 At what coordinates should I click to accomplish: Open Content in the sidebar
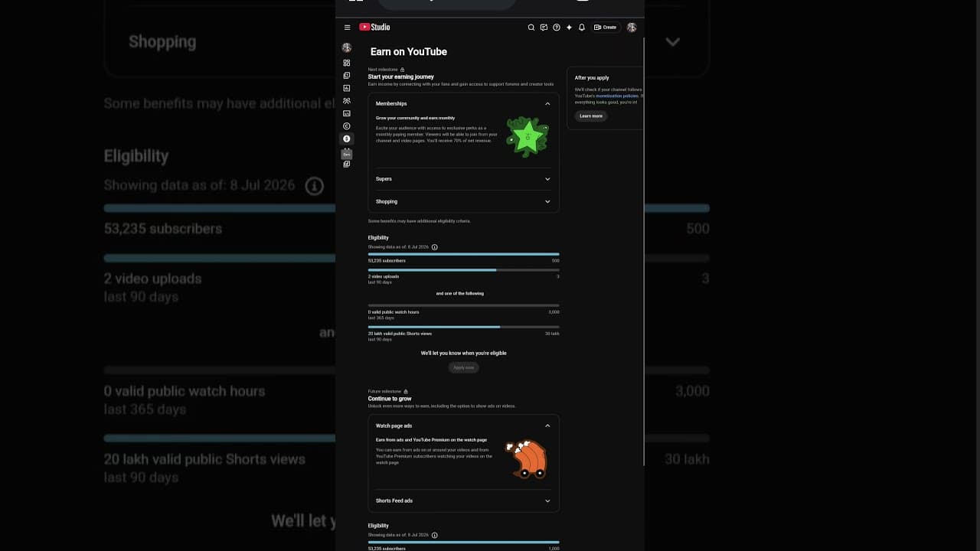click(347, 76)
